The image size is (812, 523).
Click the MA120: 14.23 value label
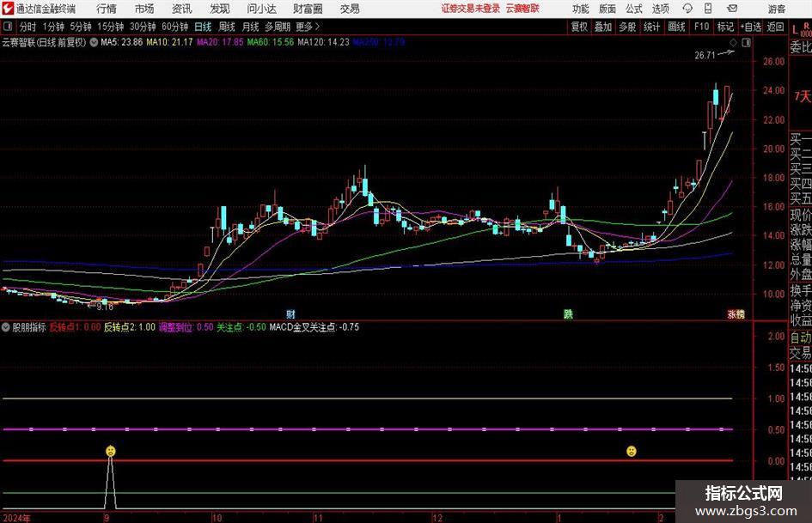[x=324, y=42]
